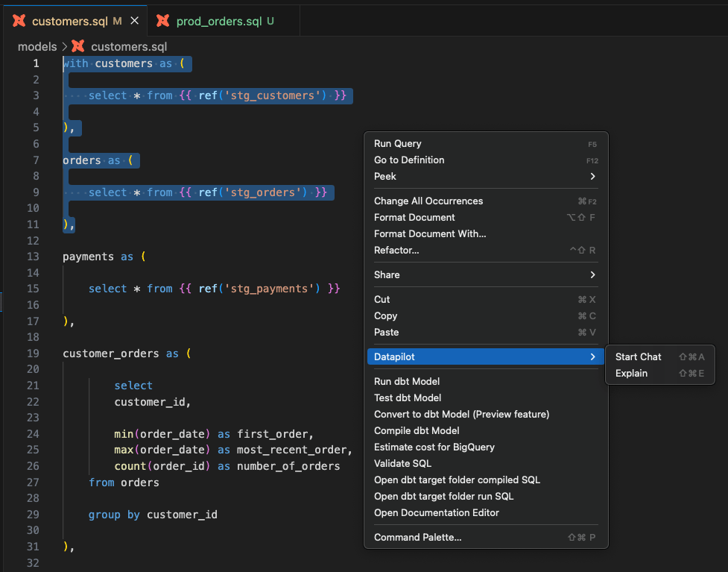Click the models folder in the breadcrumb
This screenshot has height=572, width=728.
click(37, 46)
